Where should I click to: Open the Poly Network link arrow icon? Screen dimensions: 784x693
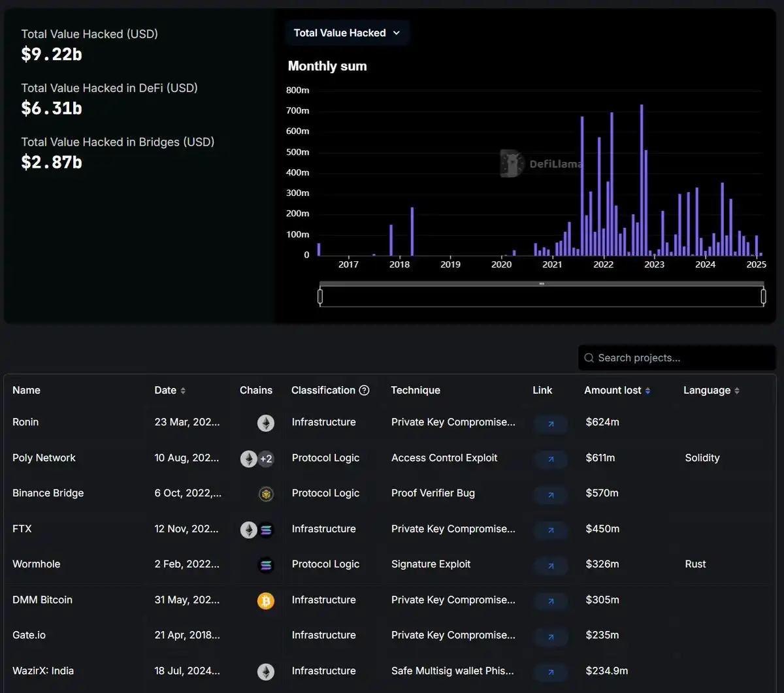pos(551,459)
